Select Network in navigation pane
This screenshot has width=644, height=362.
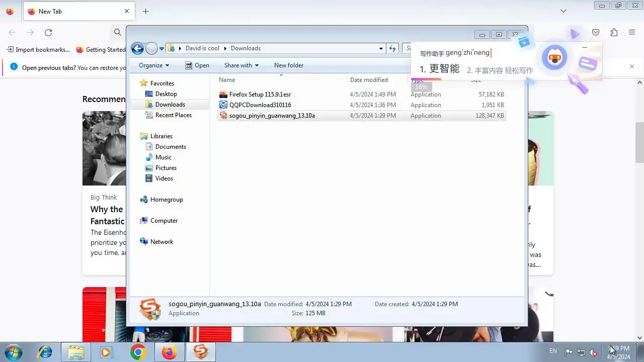[162, 242]
